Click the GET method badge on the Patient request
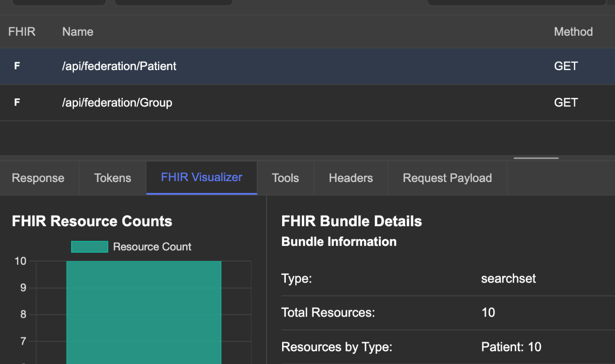This screenshot has width=615, height=364. [566, 66]
